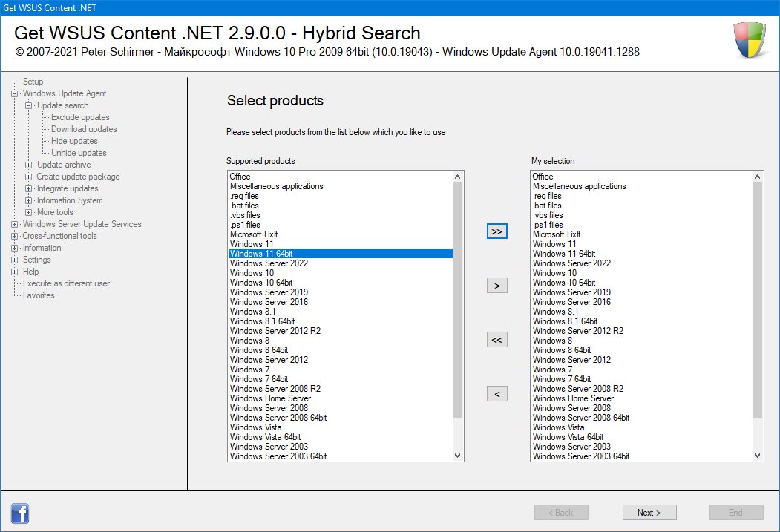Image resolution: width=780 pixels, height=532 pixels.
Task: Click the Facebook icon at bottom left
Action: [x=20, y=512]
